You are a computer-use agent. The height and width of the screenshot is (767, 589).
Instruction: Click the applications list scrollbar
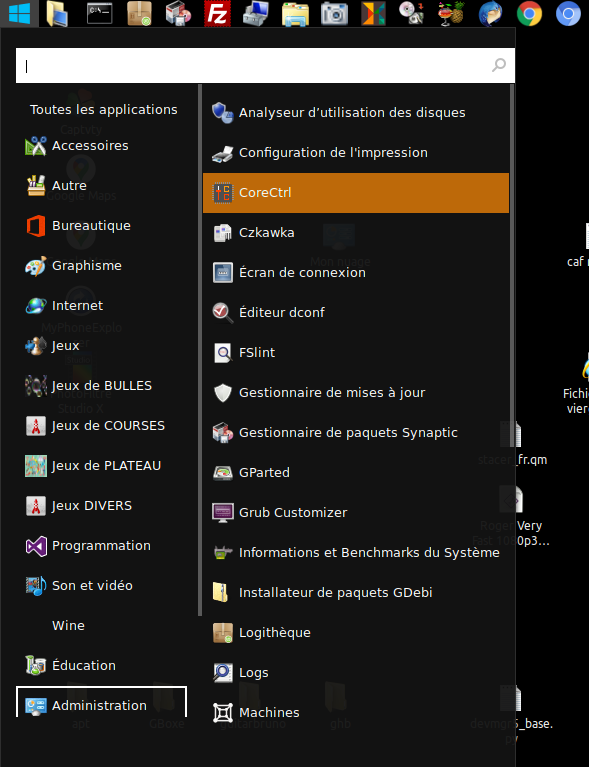tap(512, 266)
